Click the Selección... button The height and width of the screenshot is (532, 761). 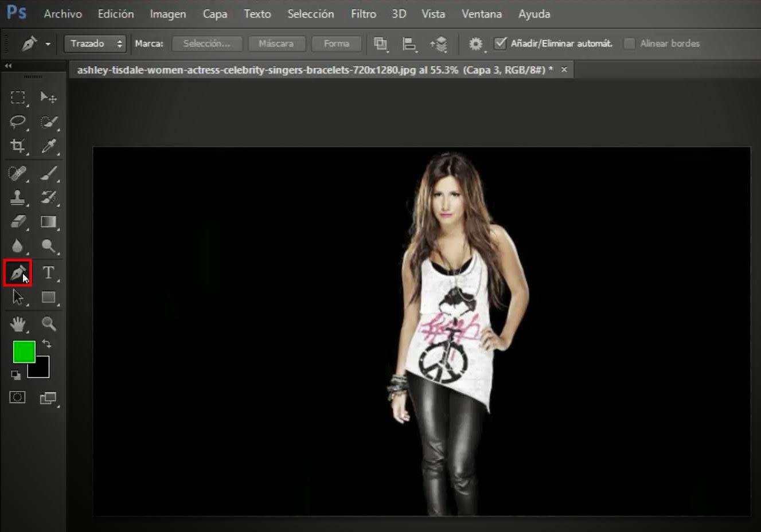[x=207, y=44]
